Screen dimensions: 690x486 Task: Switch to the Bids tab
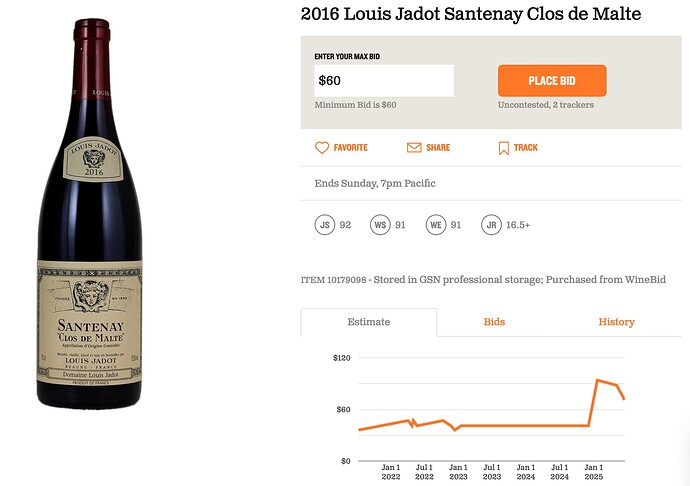494,322
